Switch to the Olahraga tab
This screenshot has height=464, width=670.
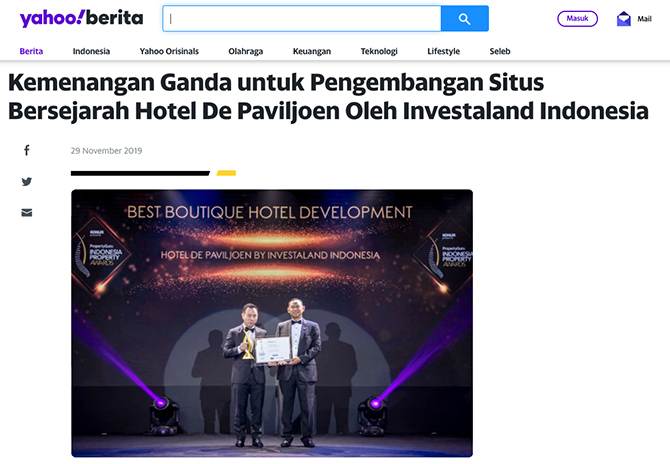(x=245, y=51)
